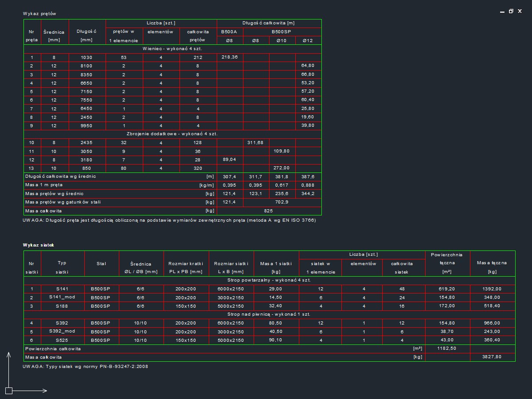Image resolution: width=532 pixels, height=399 pixels.
Task: Click the 'Strop nad piwnicą' section header
Action: click(x=269, y=314)
